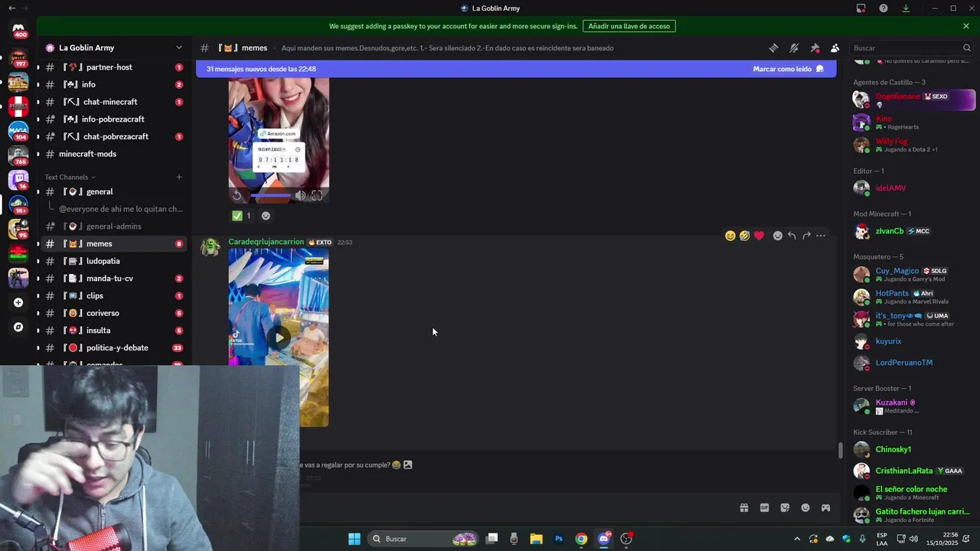
Task: Open the insulta channel
Action: click(x=113, y=331)
